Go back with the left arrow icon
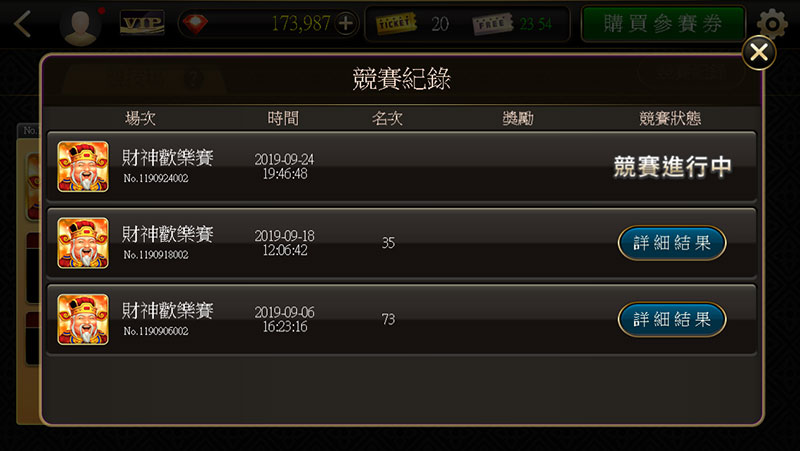 click(x=22, y=24)
